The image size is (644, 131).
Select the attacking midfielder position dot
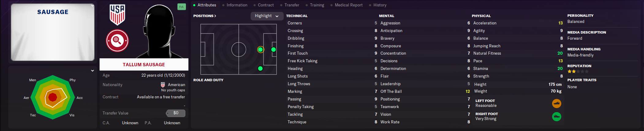tap(260, 49)
